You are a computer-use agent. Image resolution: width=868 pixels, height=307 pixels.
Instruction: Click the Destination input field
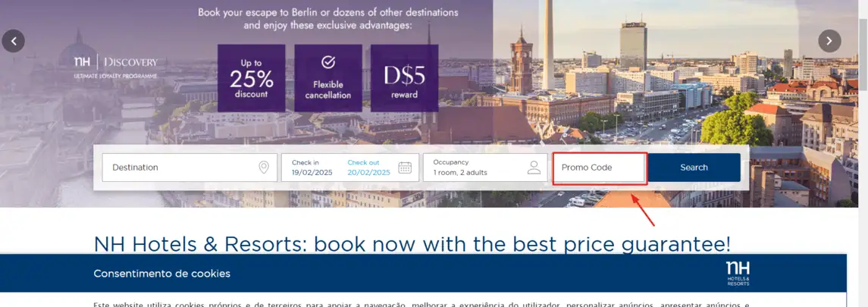point(190,168)
